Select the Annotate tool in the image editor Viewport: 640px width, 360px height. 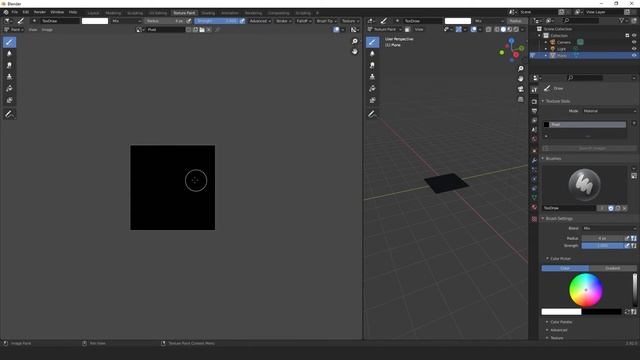[9, 115]
